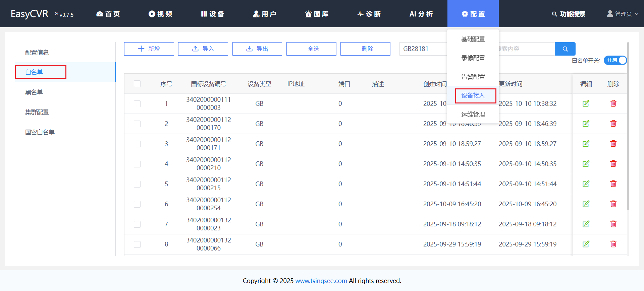644x291 pixels.
Task: Click the 更新时间 column header
Action: (511, 84)
